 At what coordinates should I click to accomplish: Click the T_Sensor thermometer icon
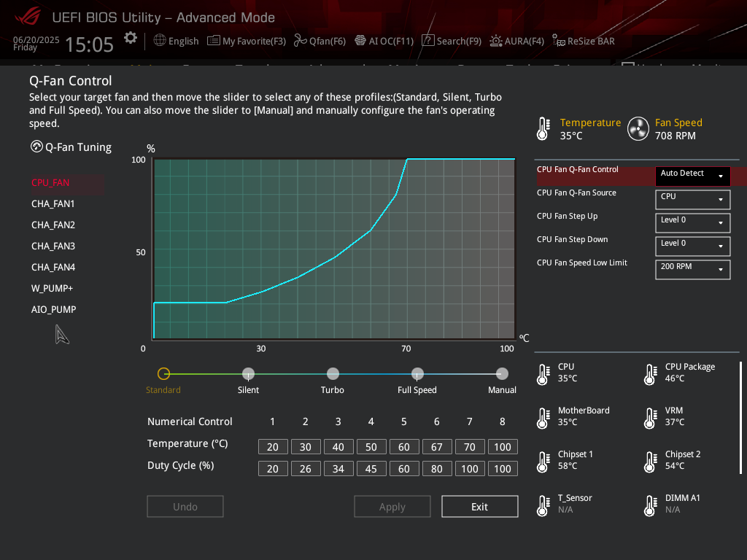pyautogui.click(x=543, y=506)
